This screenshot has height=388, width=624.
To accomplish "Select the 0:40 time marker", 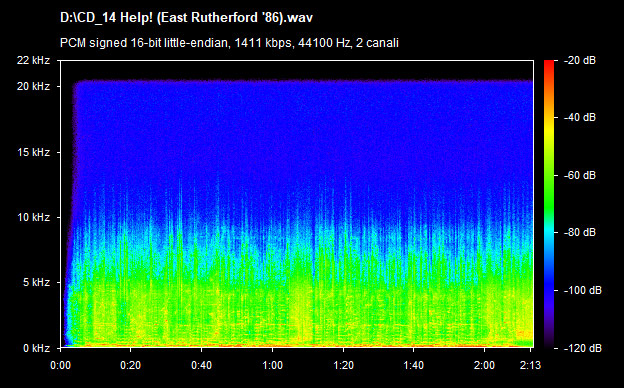I will [201, 365].
